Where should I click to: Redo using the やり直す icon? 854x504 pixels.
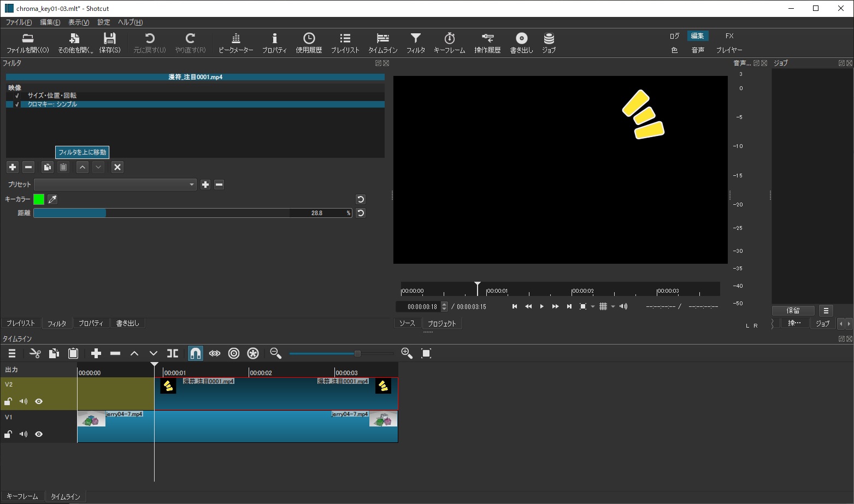click(x=190, y=43)
